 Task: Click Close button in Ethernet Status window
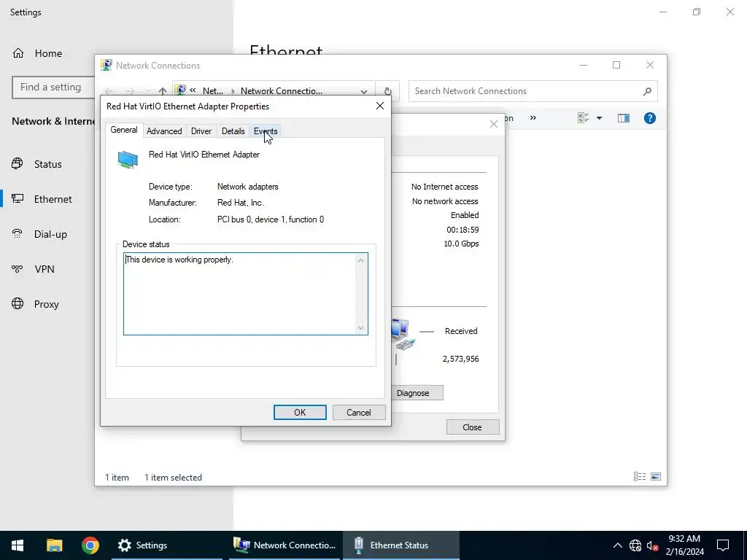472,427
